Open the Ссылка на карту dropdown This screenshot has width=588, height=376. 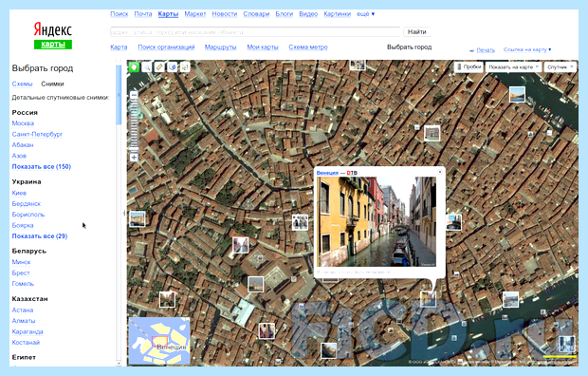[x=527, y=49]
